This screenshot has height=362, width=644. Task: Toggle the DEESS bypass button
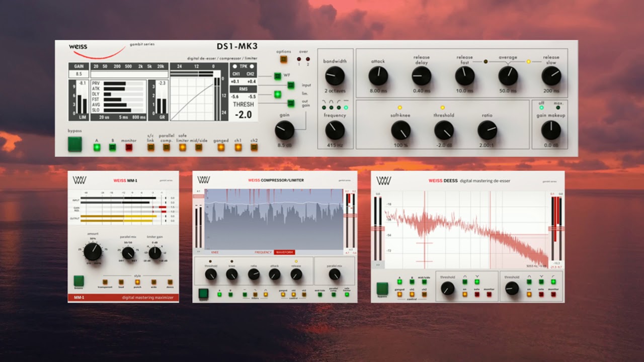[x=382, y=288]
